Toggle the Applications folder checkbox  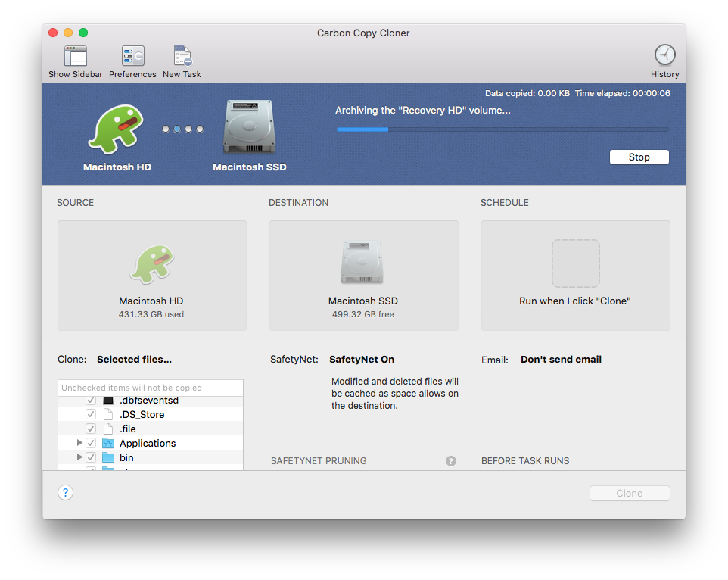pyautogui.click(x=91, y=444)
